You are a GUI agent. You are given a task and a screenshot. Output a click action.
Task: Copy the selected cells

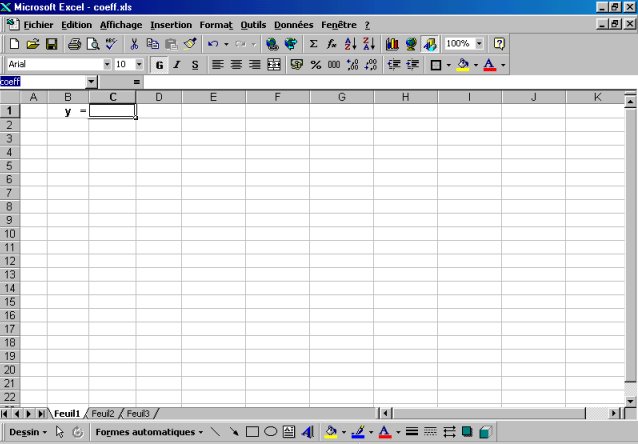[x=153, y=44]
